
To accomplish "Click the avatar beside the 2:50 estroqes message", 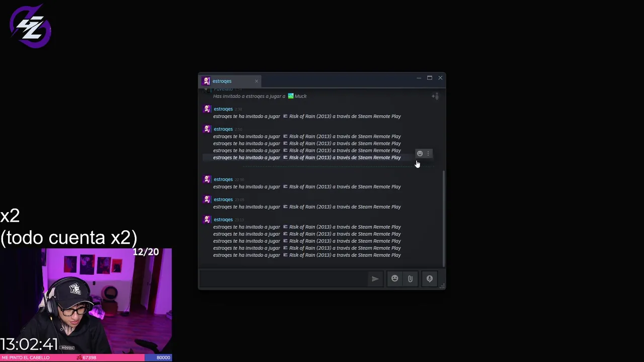I will click(206, 129).
